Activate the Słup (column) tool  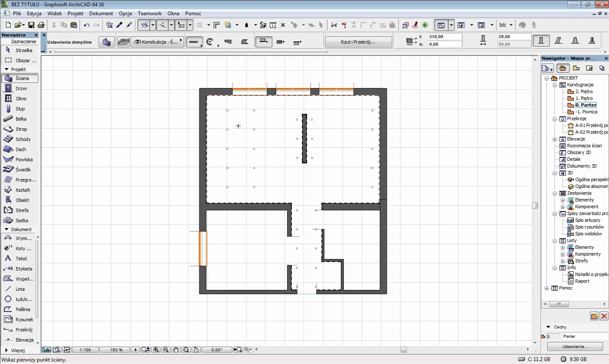pos(20,109)
